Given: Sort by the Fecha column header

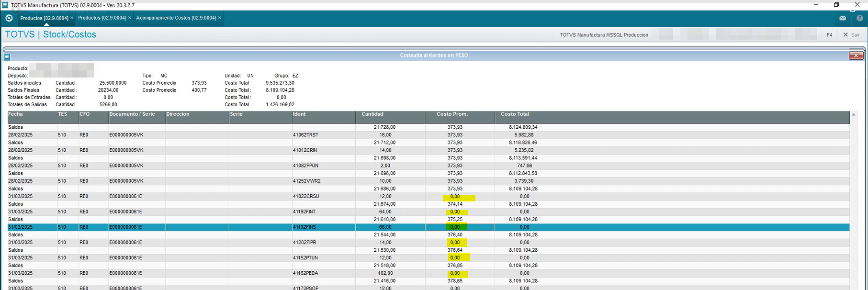Looking at the screenshot, I should [x=32, y=117].
